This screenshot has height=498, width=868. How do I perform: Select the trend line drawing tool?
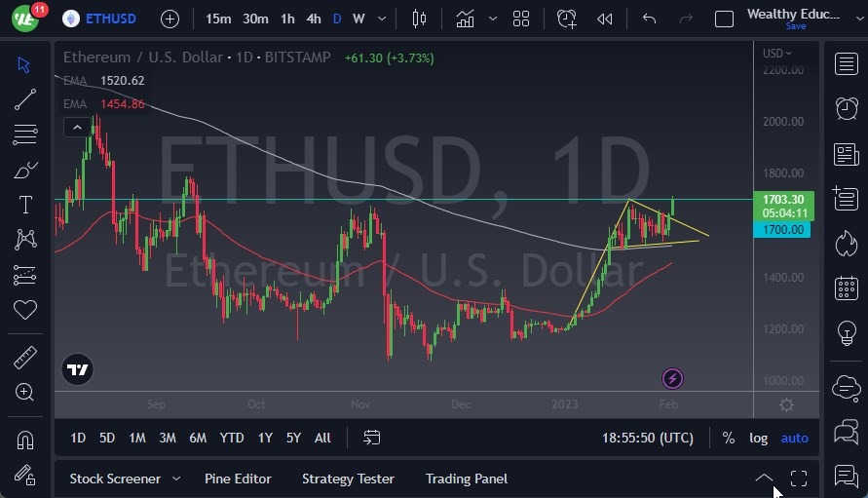pos(25,98)
